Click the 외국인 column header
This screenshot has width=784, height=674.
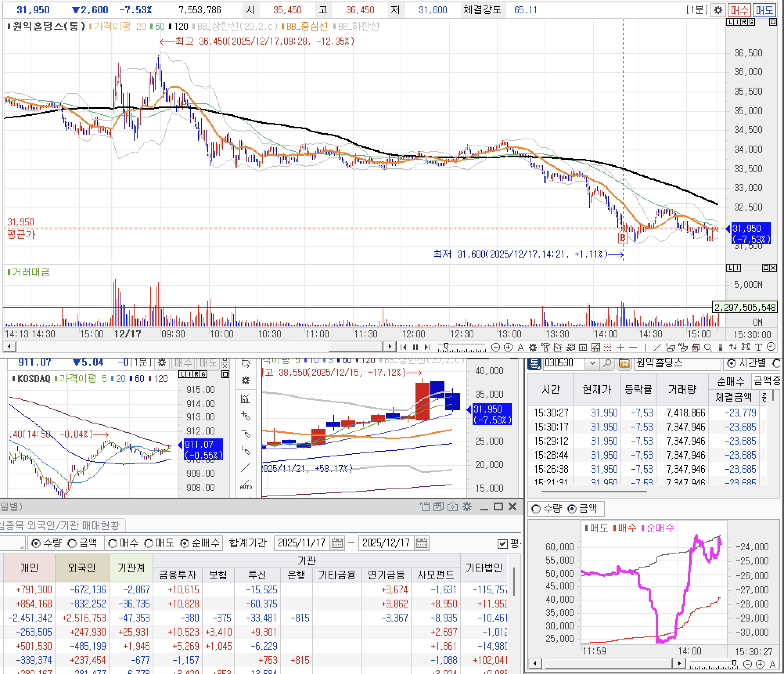click(x=82, y=568)
